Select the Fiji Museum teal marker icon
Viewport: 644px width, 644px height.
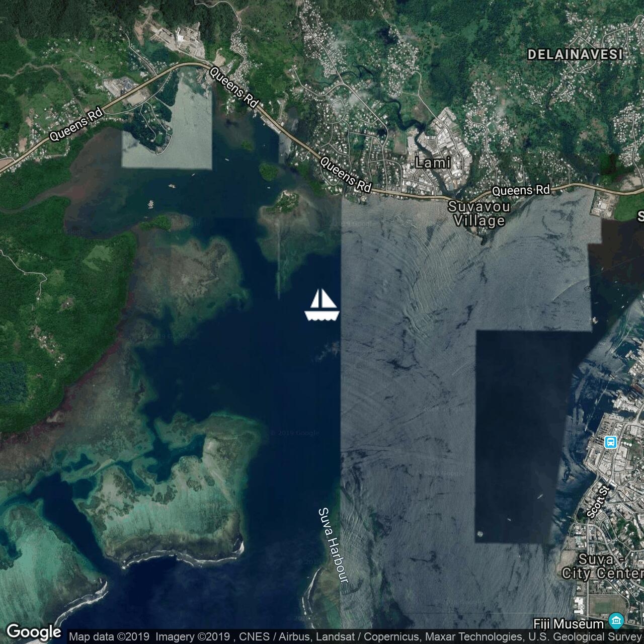coord(616,620)
